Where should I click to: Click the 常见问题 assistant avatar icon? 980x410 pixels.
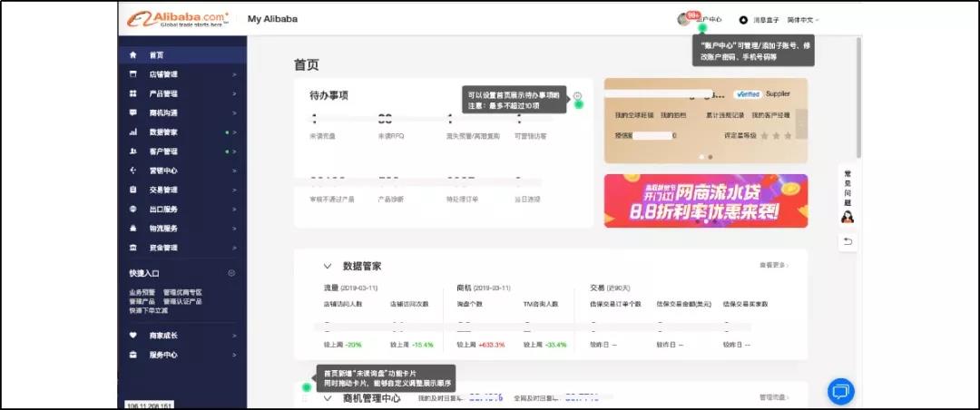848,218
